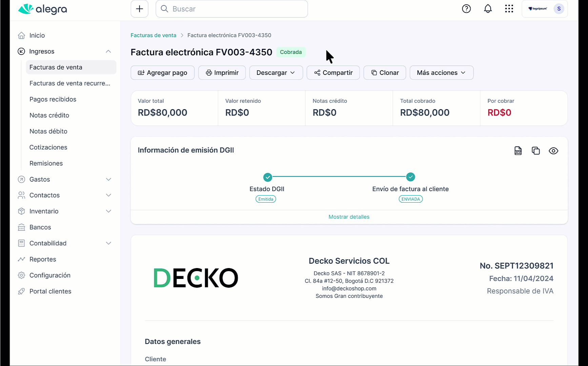Click the Alegra logo
Viewport: 588px width, 366px height.
tap(42, 9)
